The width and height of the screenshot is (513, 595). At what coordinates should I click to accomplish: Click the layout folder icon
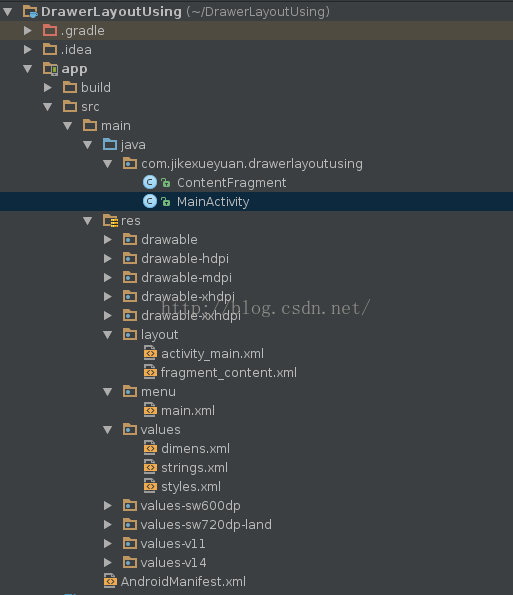click(x=130, y=334)
